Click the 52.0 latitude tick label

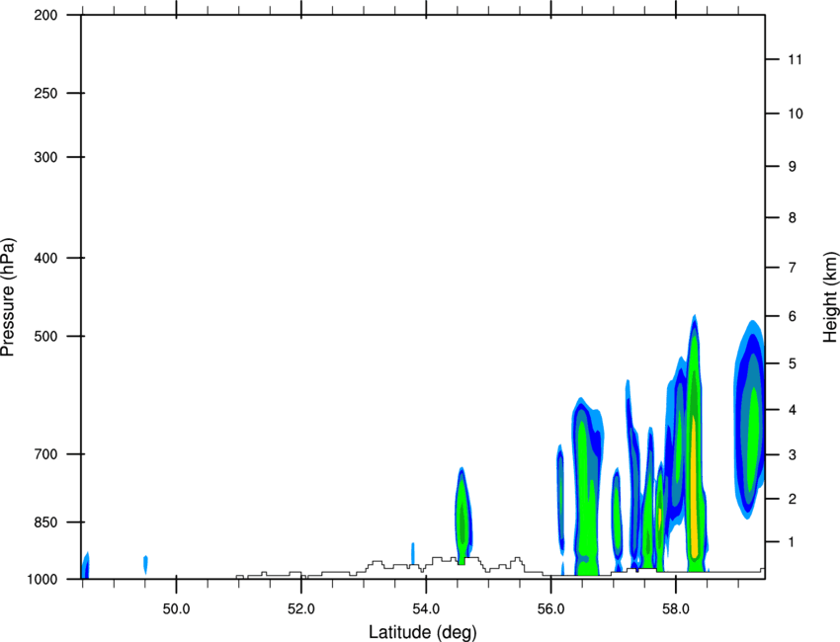pos(301,608)
